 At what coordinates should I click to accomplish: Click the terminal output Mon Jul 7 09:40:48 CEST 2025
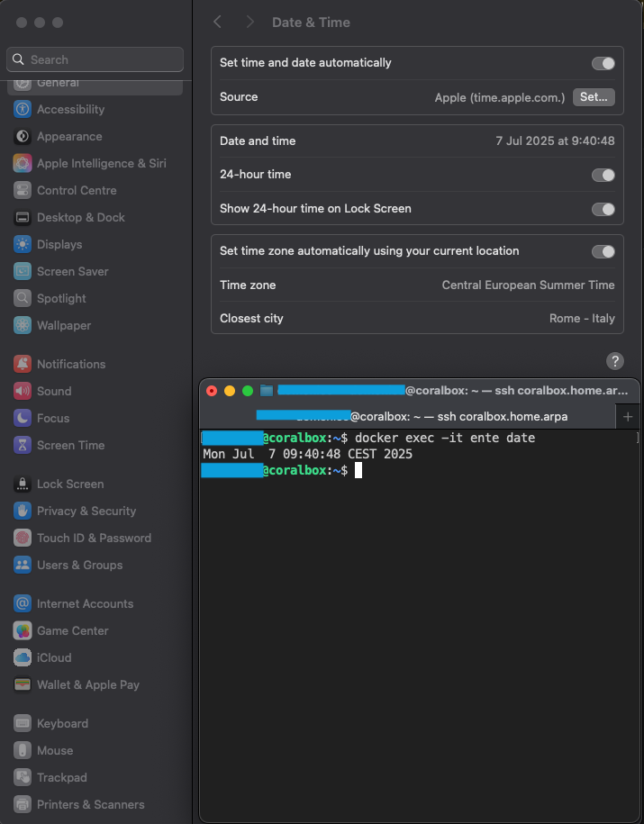[307, 454]
